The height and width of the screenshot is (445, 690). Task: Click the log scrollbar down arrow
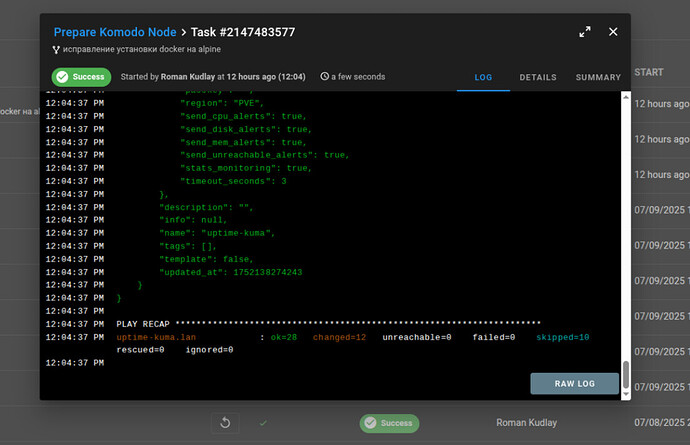pos(626,394)
